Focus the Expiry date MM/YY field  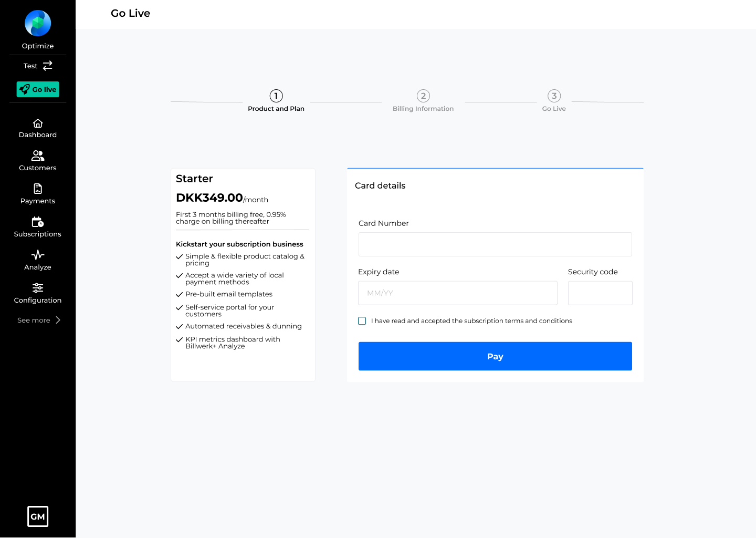[x=458, y=293]
